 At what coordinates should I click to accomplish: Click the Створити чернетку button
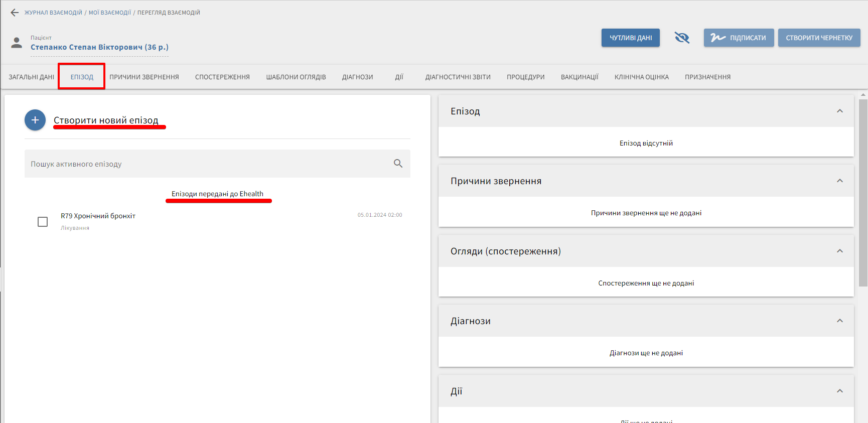coord(819,38)
